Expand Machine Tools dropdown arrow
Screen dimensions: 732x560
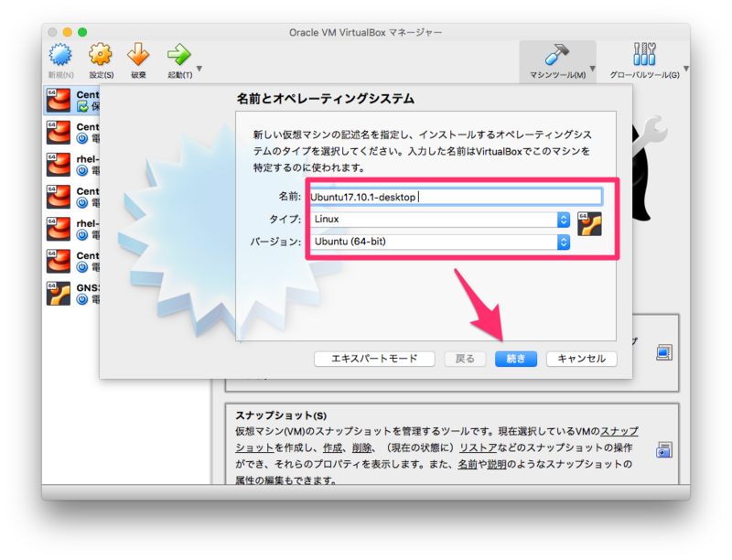coord(592,69)
